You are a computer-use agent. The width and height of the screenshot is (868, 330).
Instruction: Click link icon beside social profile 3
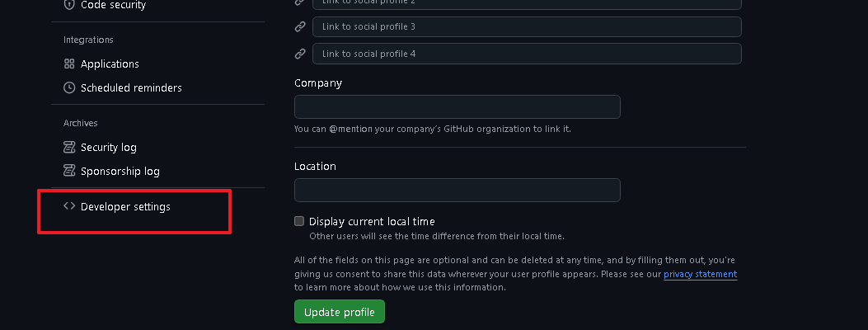(x=300, y=26)
